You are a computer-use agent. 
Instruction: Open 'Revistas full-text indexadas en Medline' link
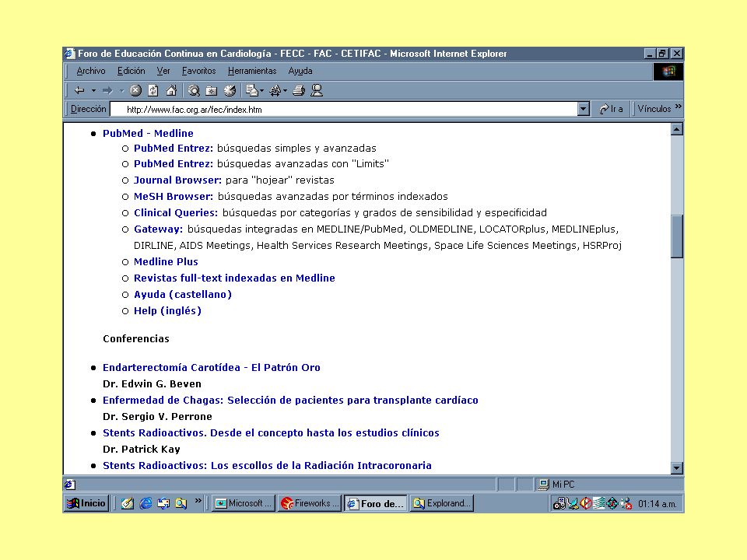(x=234, y=278)
